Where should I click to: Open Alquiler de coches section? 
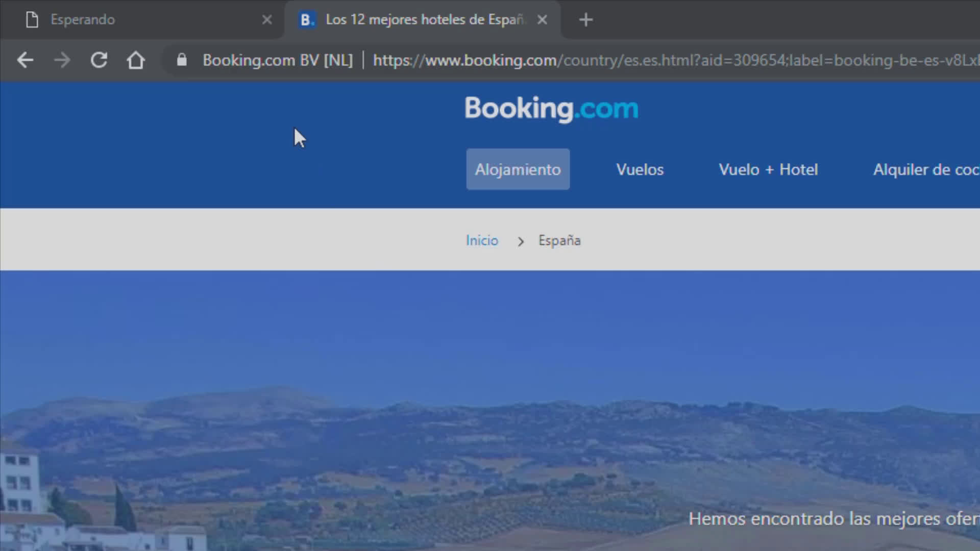(926, 169)
